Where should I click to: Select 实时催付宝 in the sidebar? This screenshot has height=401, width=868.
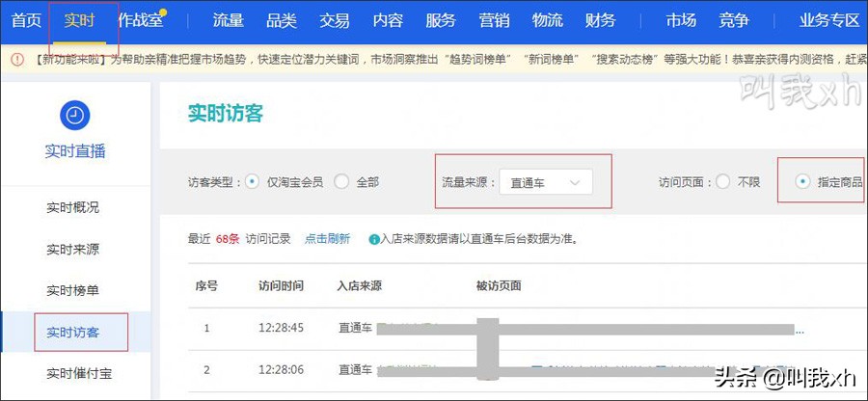point(79,374)
